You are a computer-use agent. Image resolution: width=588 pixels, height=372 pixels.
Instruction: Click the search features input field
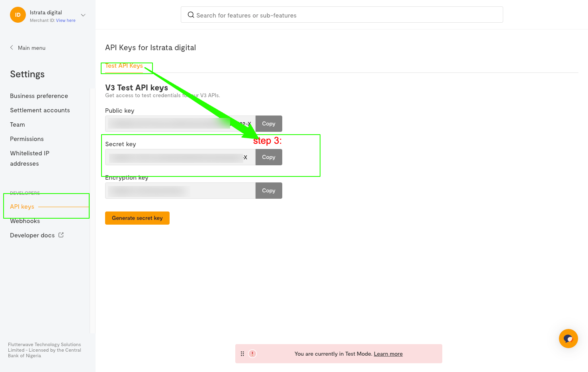342,15
